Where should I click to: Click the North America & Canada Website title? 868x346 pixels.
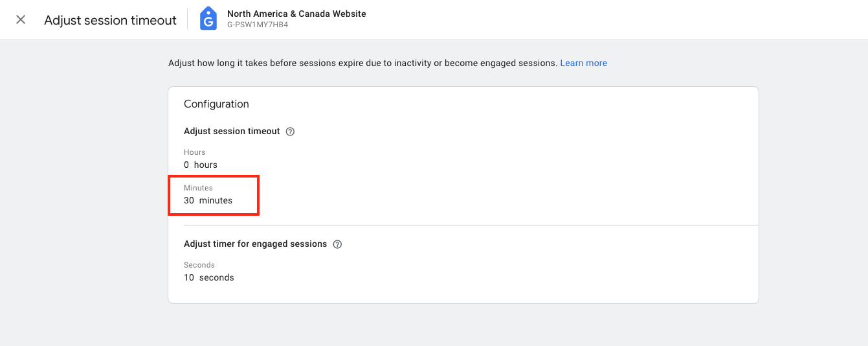(x=296, y=14)
